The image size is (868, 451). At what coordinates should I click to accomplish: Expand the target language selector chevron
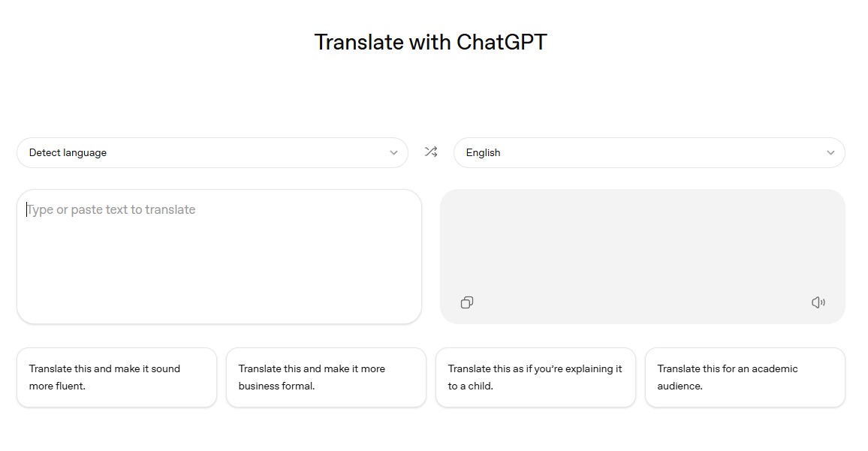[831, 152]
